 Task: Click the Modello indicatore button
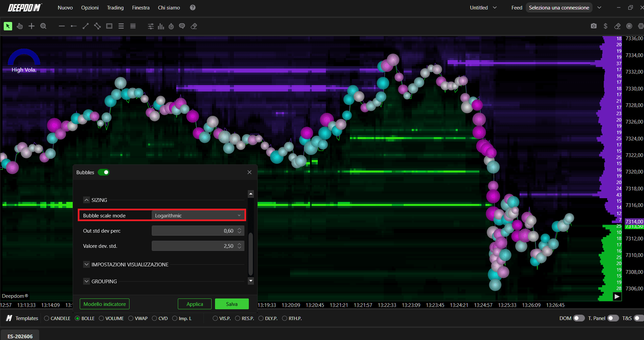click(x=104, y=304)
